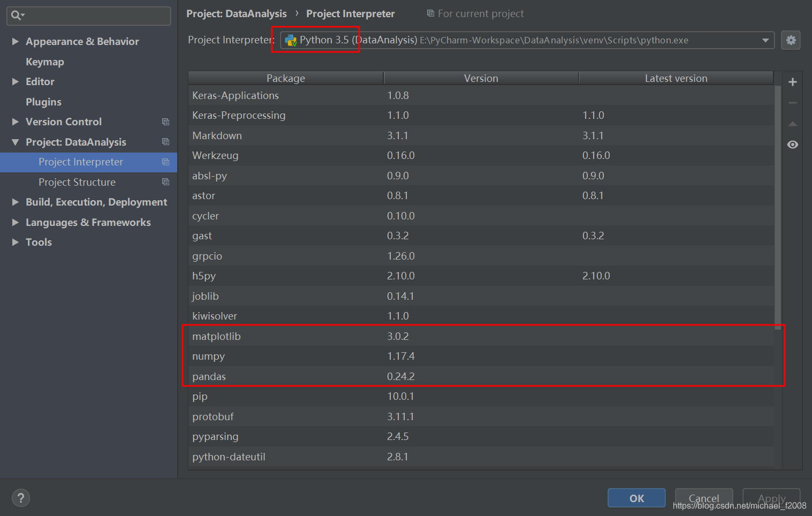Click the help question mark button
The image size is (812, 516).
[x=21, y=498]
